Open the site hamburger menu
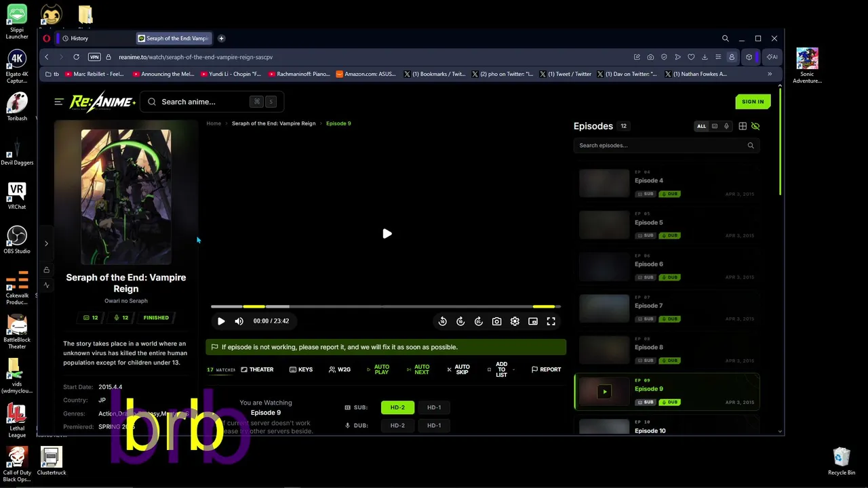Image resolution: width=868 pixels, height=488 pixels. (59, 102)
